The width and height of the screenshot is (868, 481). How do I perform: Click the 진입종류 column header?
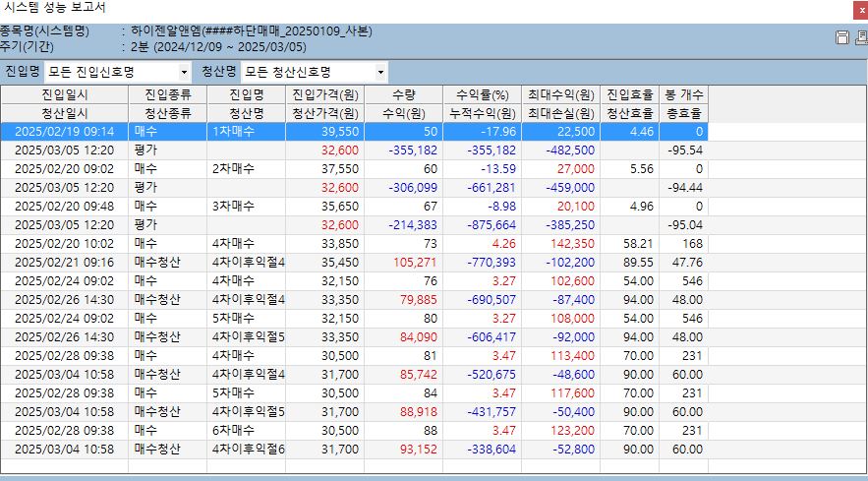point(168,95)
